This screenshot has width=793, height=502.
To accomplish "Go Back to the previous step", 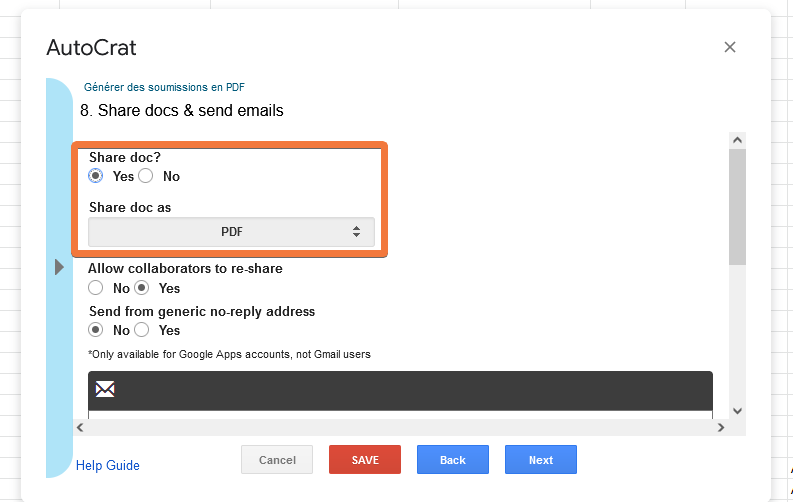I will pos(453,460).
